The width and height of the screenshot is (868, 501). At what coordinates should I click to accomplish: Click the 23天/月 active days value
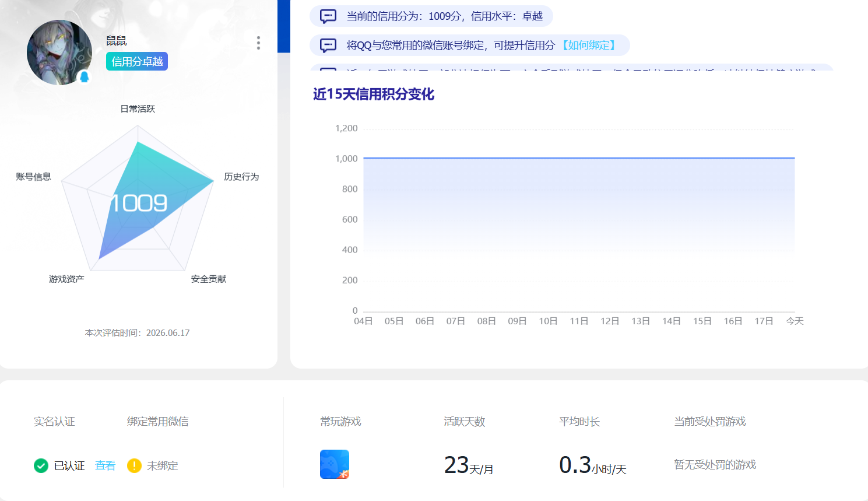pos(469,465)
